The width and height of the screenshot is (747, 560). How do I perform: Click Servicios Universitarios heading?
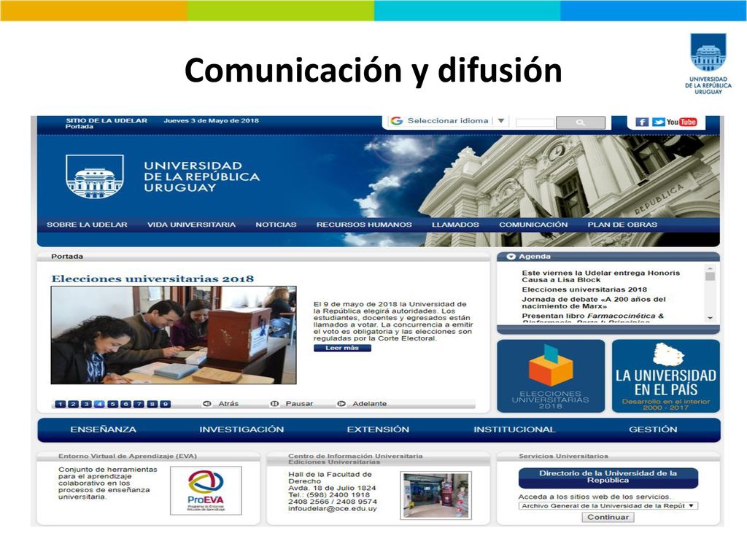pos(564,456)
